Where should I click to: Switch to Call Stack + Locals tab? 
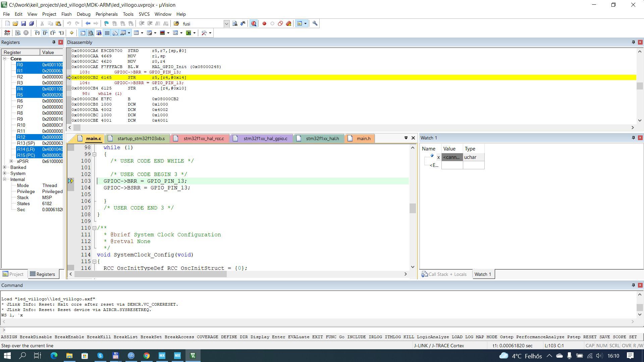click(444, 274)
